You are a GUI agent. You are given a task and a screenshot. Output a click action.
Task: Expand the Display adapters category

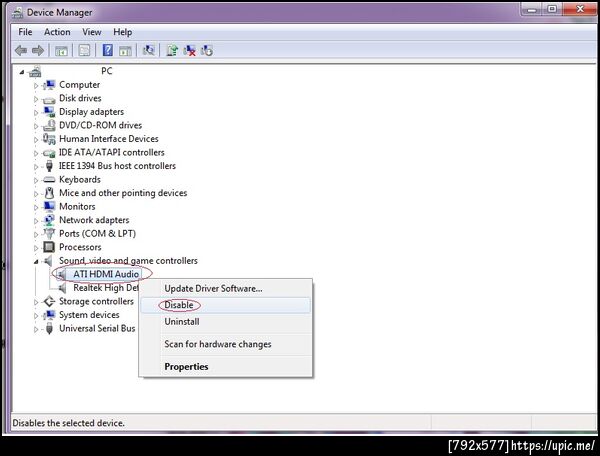[x=36, y=112]
